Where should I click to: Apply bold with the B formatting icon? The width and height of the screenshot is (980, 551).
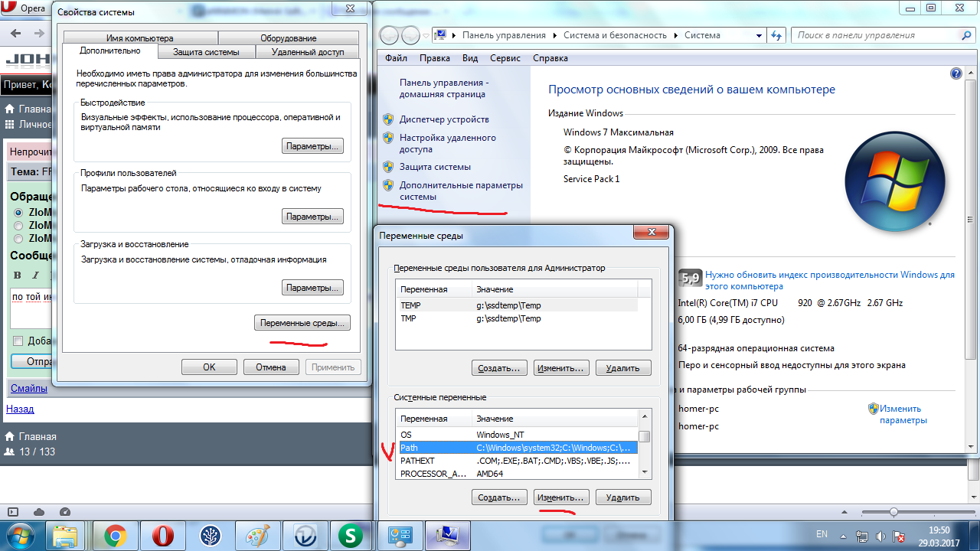pos(17,275)
